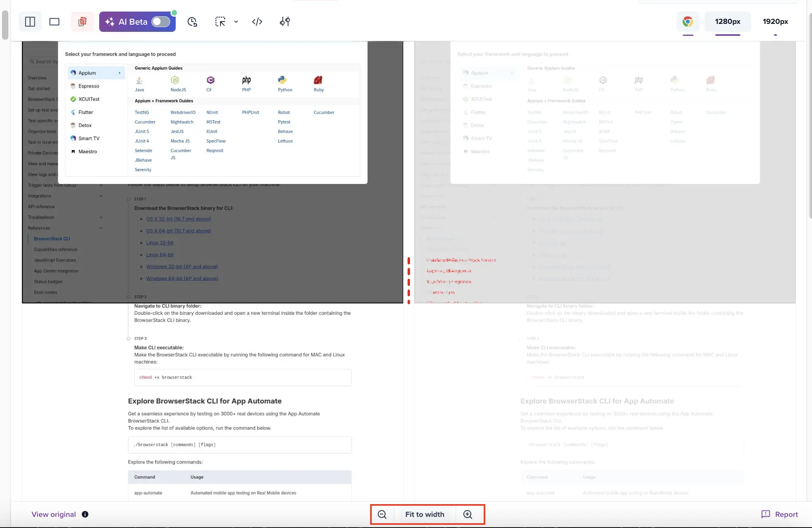Switch to side-by-side comparison view
The height and width of the screenshot is (528, 812).
(30, 22)
